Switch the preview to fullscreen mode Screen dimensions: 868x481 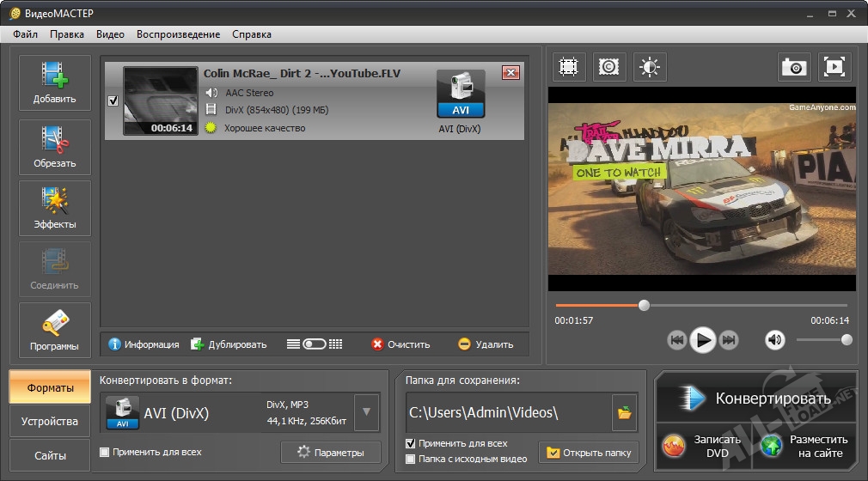(834, 67)
